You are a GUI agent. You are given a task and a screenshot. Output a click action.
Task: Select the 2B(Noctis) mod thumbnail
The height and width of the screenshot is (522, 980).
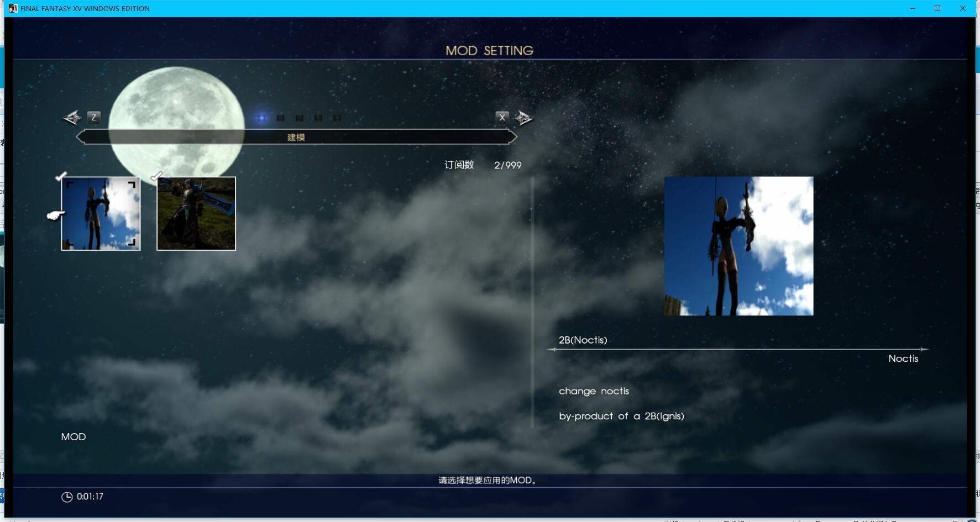tap(101, 213)
